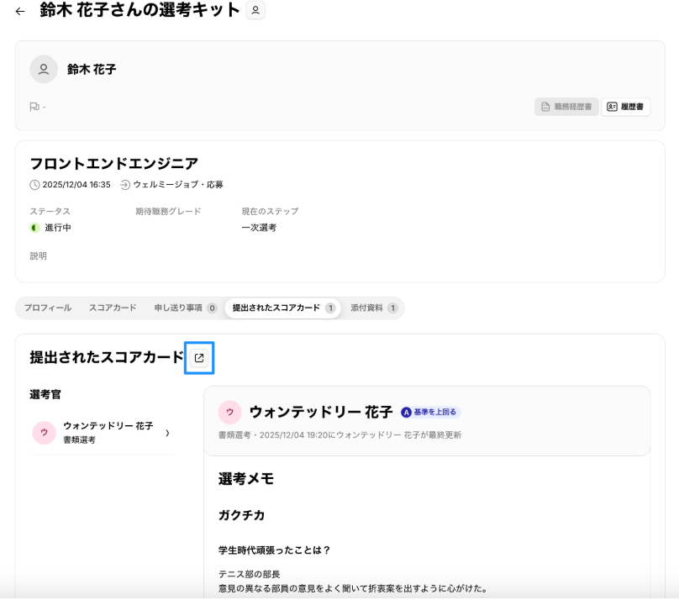Click the フロントエンドエンジニア job title

114,163
